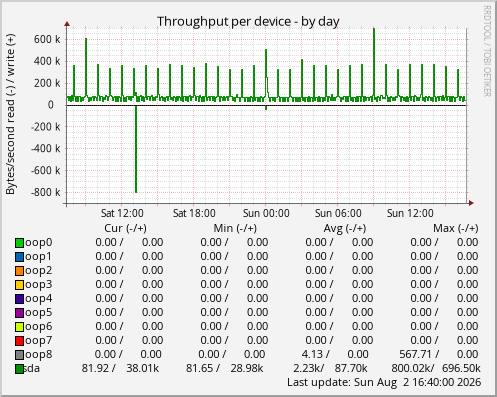Click the red oop7 legend swatch
Screen dimensions: 497x397
pyautogui.click(x=19, y=341)
